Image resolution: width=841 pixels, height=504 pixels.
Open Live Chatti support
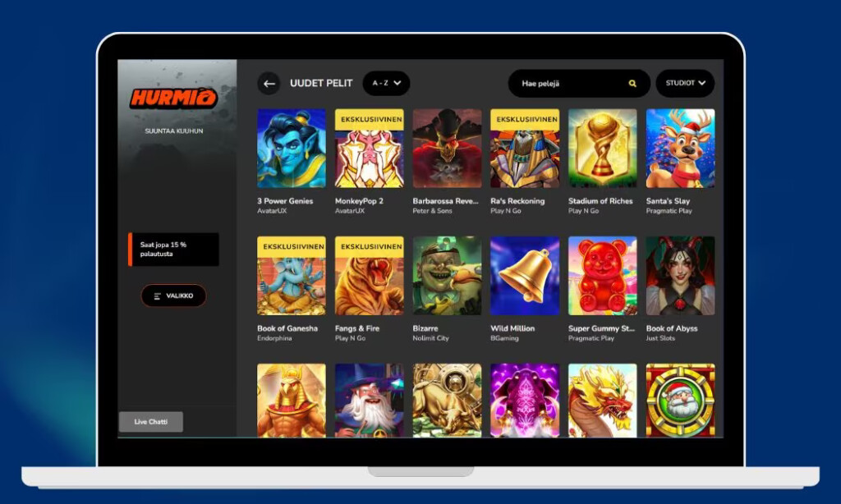pyautogui.click(x=151, y=422)
